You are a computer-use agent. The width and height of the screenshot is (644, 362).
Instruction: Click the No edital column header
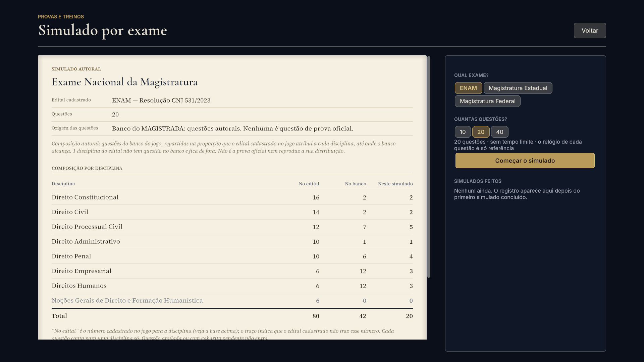click(309, 184)
